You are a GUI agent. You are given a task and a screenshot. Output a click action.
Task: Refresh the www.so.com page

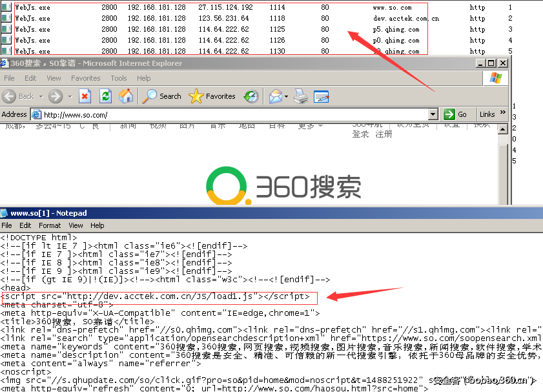click(104, 96)
